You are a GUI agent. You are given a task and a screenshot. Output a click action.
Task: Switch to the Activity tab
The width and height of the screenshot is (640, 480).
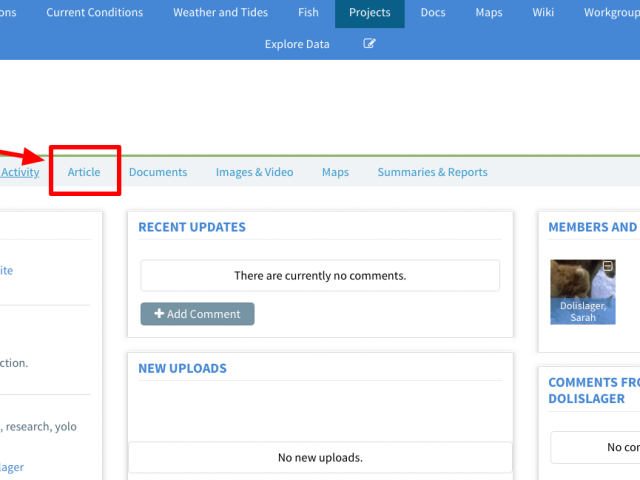(20, 172)
